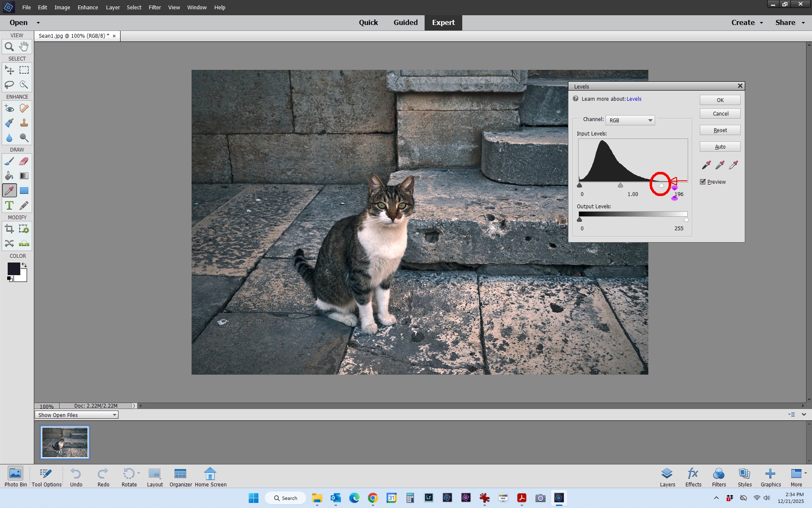The image size is (812, 508).
Task: Select the Gradient tool
Action: 24,176
